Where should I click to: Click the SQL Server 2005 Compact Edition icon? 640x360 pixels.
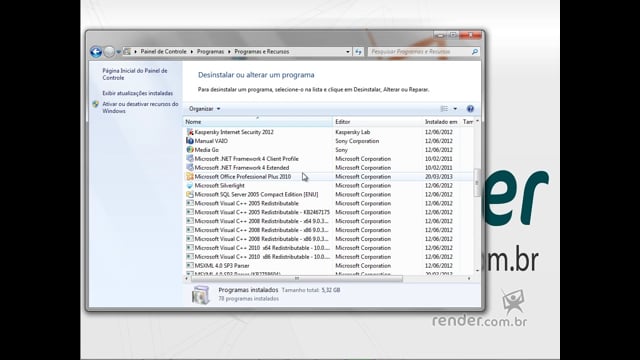click(190, 194)
